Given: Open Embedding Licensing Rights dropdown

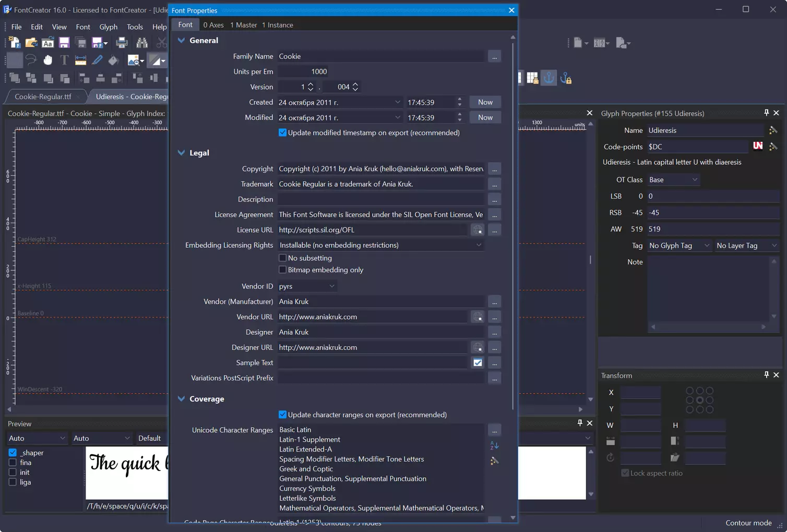Looking at the screenshot, I should pos(381,245).
